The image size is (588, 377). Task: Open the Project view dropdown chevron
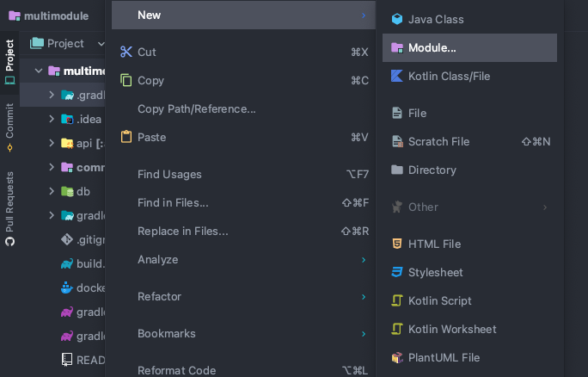[x=101, y=44]
